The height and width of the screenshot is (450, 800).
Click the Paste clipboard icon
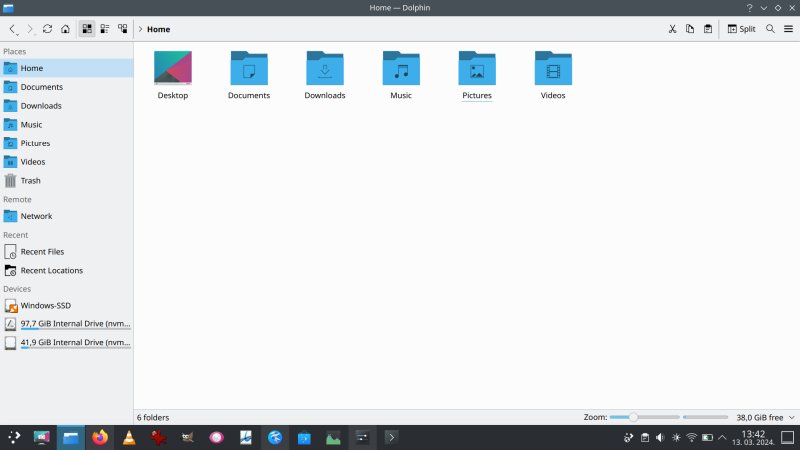(708, 29)
